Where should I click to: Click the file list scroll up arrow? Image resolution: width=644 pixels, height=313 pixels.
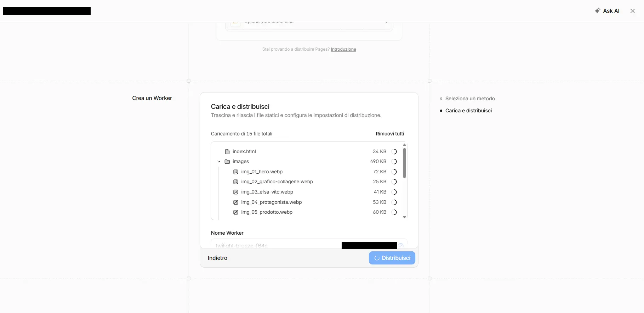tap(404, 145)
